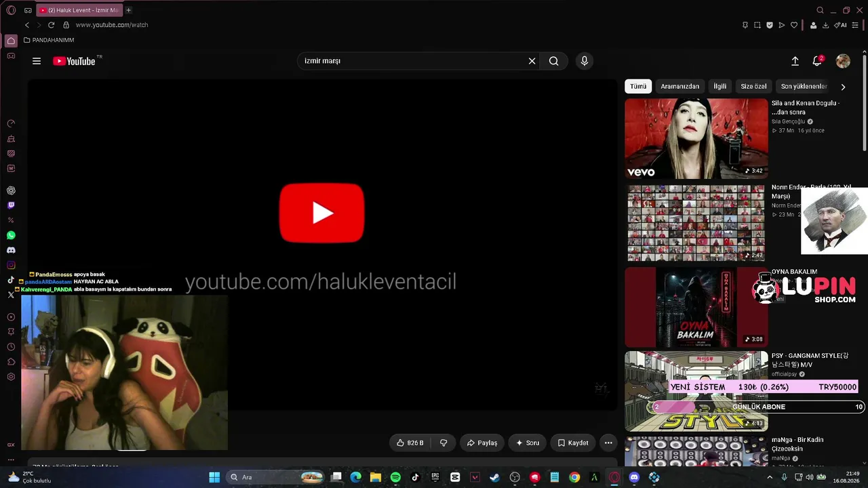The height and width of the screenshot is (488, 868).
Task: Open Spotify from the taskbar
Action: click(395, 477)
